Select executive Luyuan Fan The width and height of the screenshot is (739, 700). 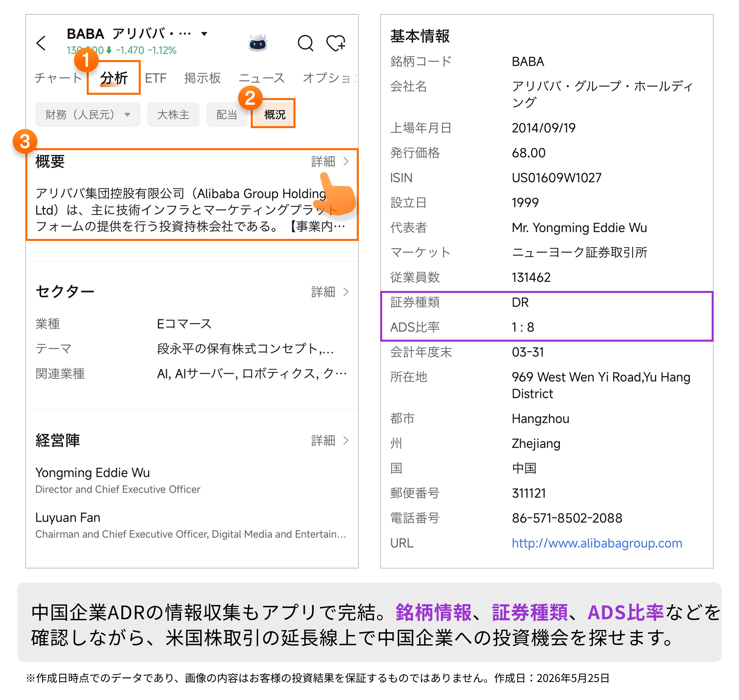68,517
